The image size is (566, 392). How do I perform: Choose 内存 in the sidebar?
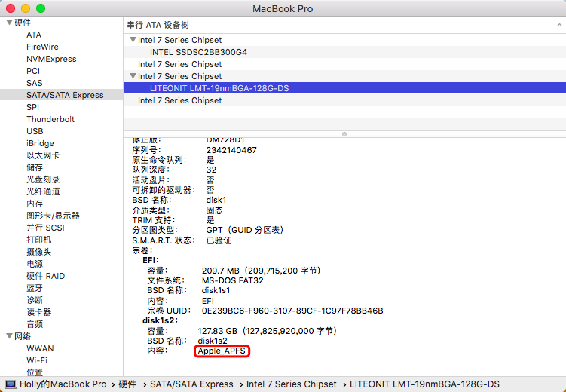(35, 204)
